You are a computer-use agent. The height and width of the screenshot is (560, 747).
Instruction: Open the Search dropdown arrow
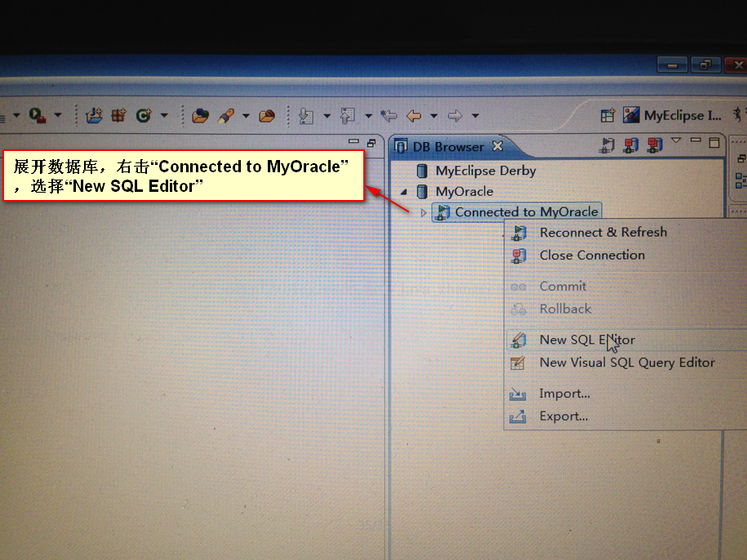tap(246, 115)
